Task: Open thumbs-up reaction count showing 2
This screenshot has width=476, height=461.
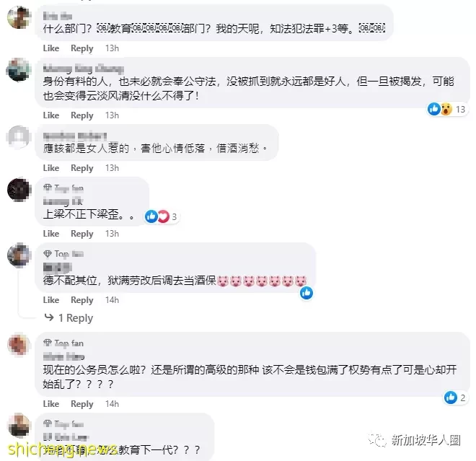Action: click(x=455, y=398)
